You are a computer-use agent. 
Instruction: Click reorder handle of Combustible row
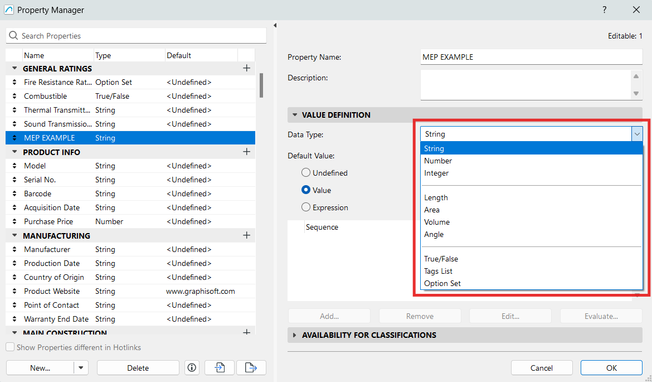click(15, 96)
